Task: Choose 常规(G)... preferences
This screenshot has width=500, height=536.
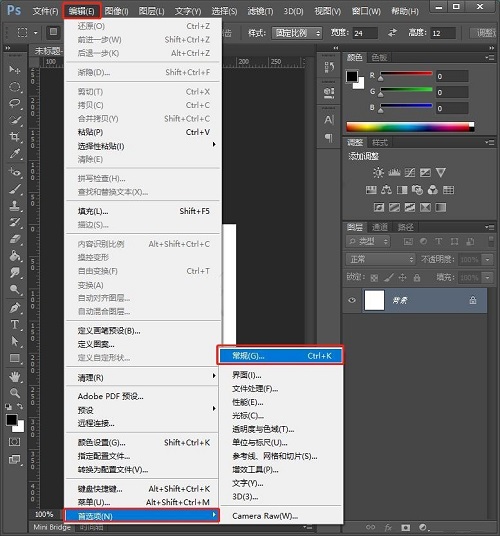Action: coord(280,356)
